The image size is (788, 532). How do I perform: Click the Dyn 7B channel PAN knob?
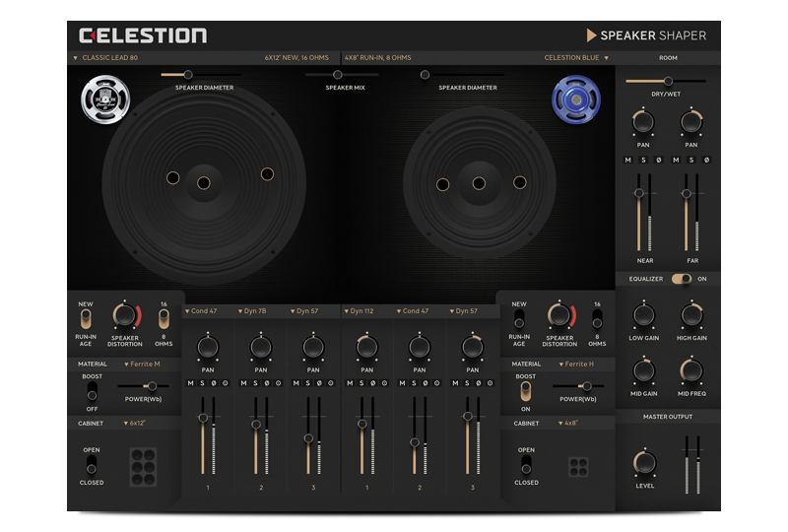pyautogui.click(x=261, y=347)
